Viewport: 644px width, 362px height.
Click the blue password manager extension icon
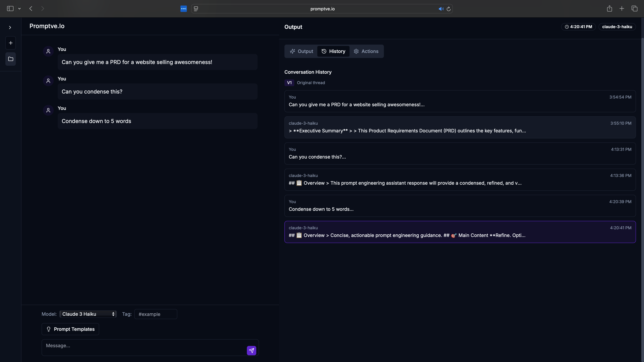(183, 9)
